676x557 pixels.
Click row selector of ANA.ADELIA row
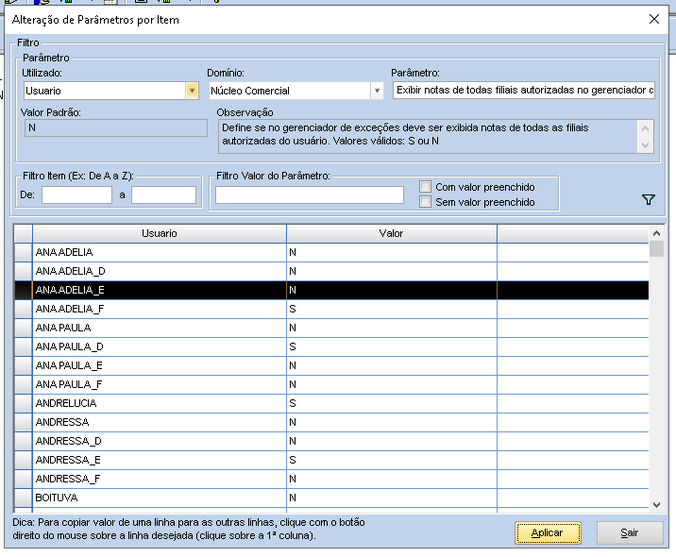point(23,252)
